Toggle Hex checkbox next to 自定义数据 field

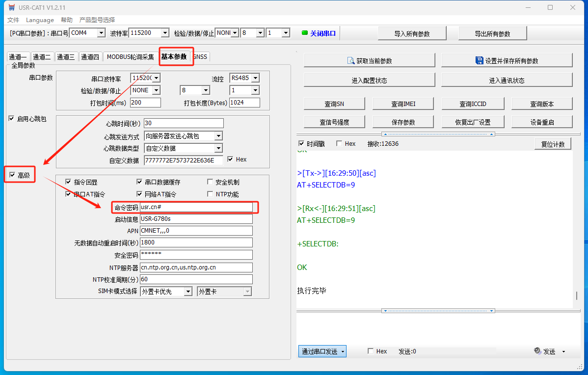tap(230, 159)
